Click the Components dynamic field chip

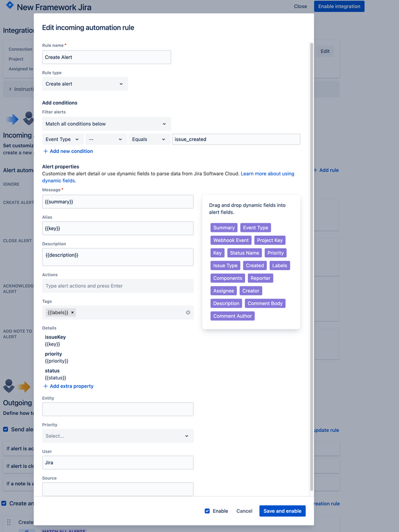(x=228, y=278)
